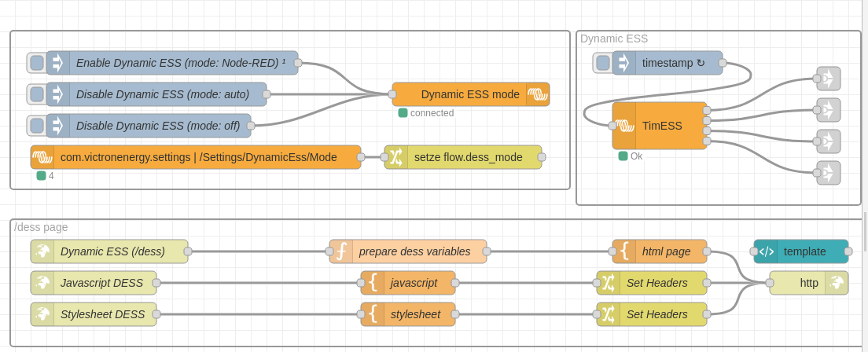The width and height of the screenshot is (868, 352).
Task: Click output port of setze flow.dess_mode node
Action: tap(542, 157)
